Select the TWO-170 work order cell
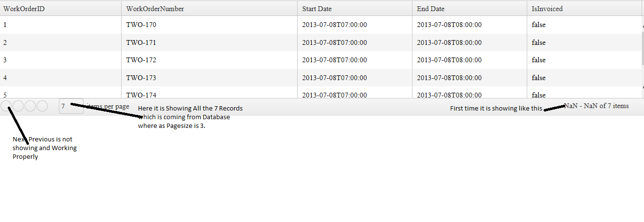 pyautogui.click(x=141, y=25)
